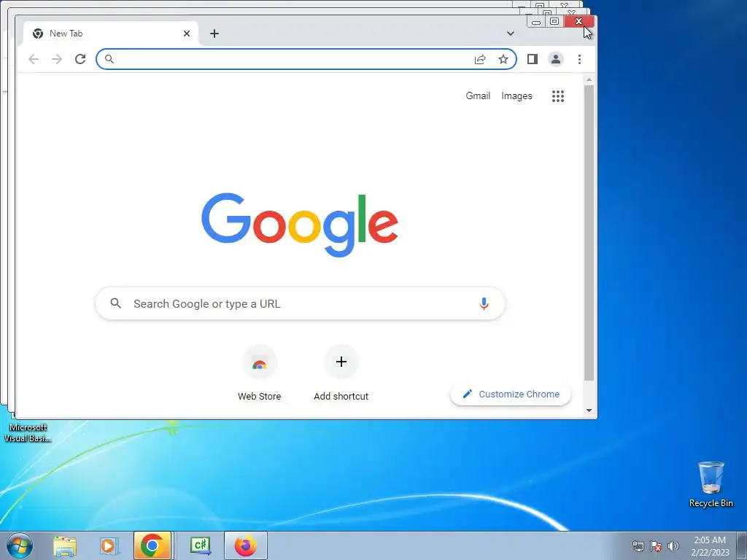Open the Web Store shortcut
Screen dimensions: 747x560
(x=259, y=374)
